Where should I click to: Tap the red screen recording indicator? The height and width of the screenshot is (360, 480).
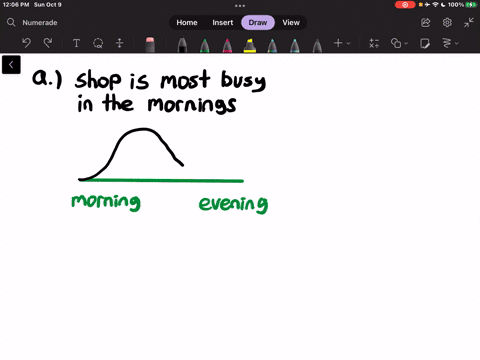click(405, 5)
